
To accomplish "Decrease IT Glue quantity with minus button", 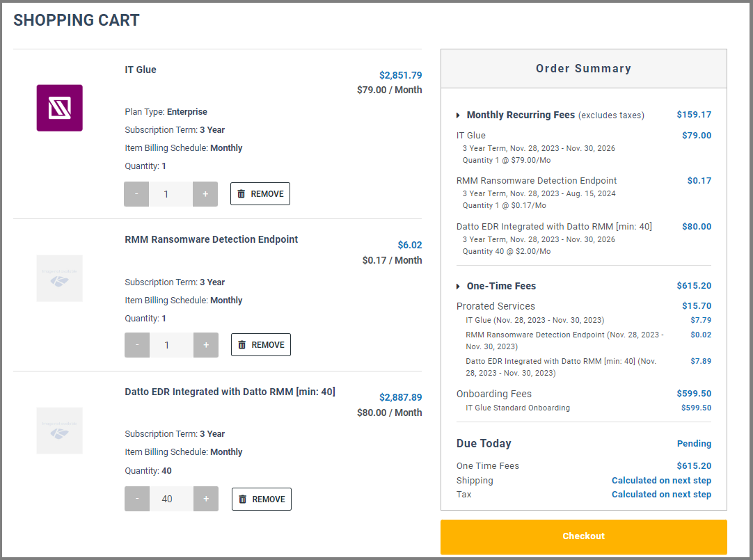I will click(136, 194).
